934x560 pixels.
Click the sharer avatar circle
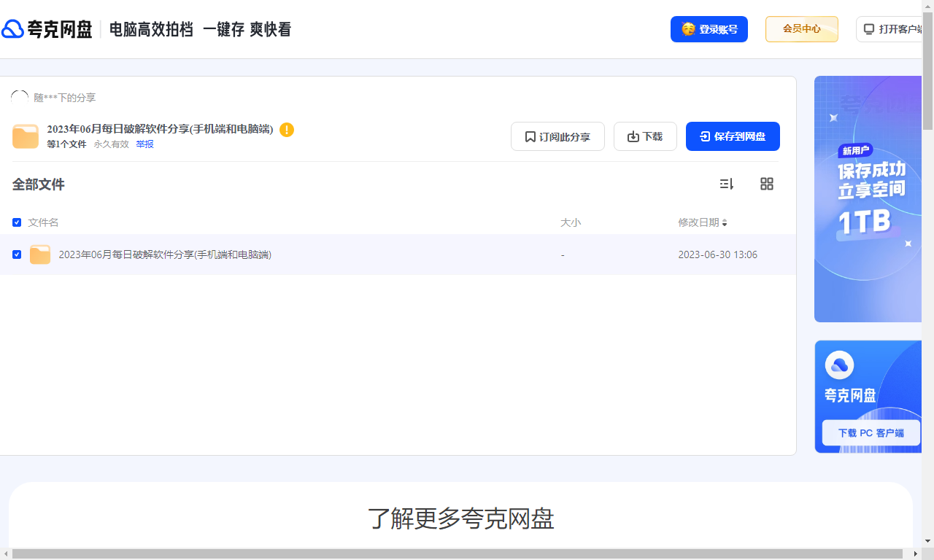(20, 98)
